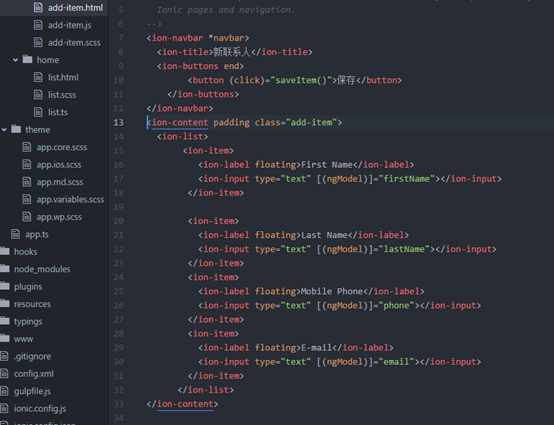Open ionic.config.js file
The image size is (554, 425).
pos(40,408)
